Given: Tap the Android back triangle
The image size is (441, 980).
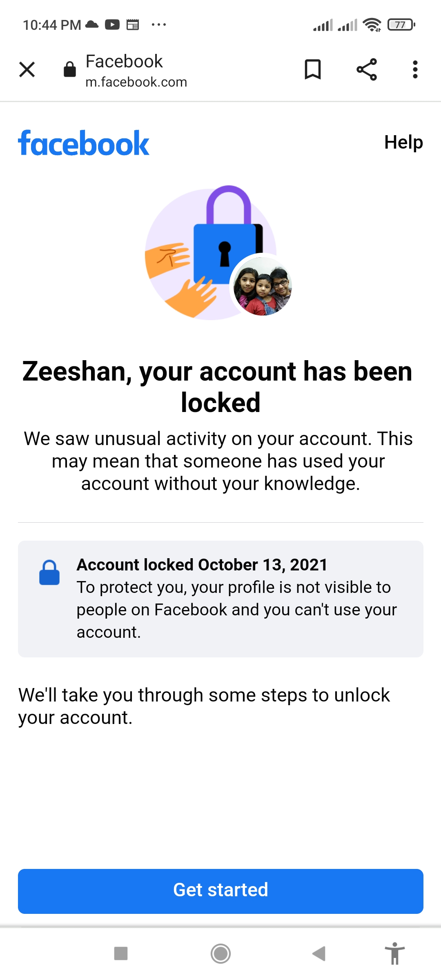Looking at the screenshot, I should click(x=319, y=954).
